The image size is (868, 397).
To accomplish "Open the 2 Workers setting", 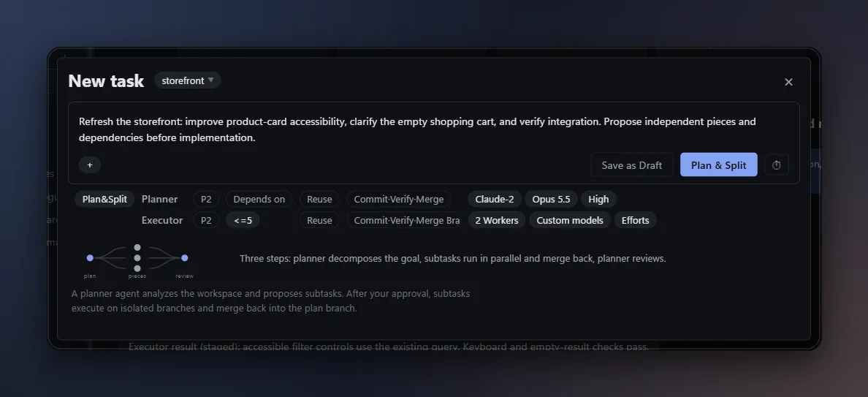I will 497,220.
